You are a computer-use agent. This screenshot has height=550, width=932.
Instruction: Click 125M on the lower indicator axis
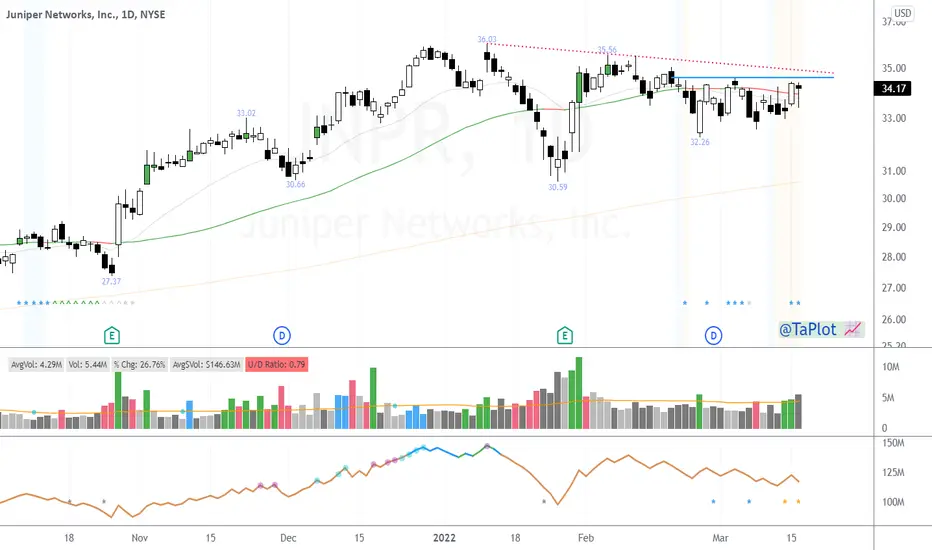tap(893, 473)
